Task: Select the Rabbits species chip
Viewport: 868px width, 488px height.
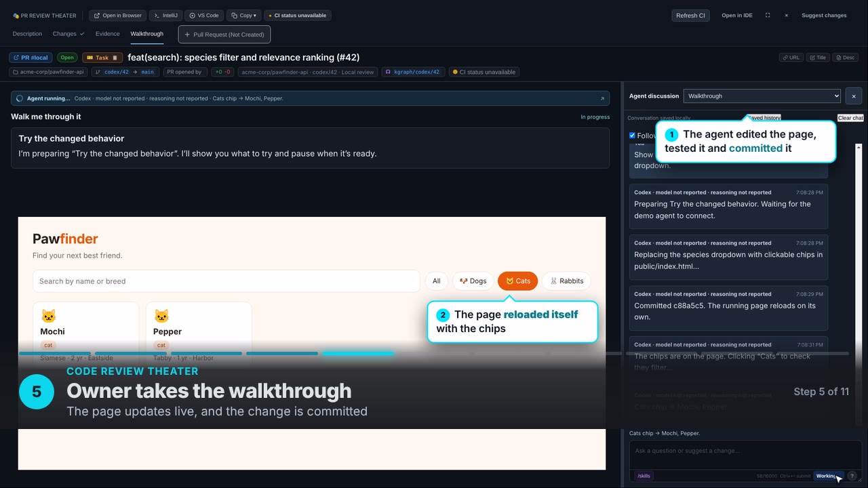Action: click(567, 281)
